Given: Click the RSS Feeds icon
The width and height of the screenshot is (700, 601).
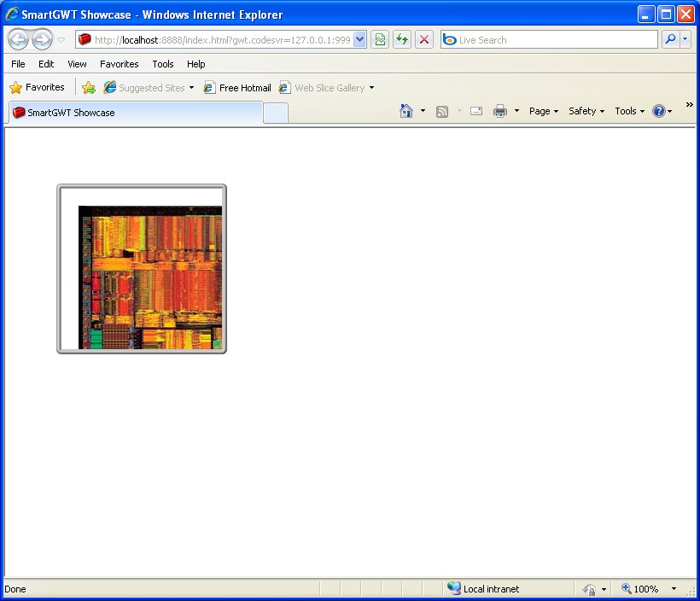Looking at the screenshot, I should [x=442, y=111].
